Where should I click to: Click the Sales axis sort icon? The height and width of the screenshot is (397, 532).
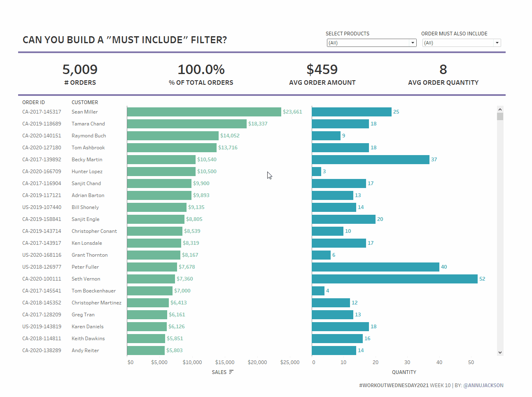coord(231,372)
